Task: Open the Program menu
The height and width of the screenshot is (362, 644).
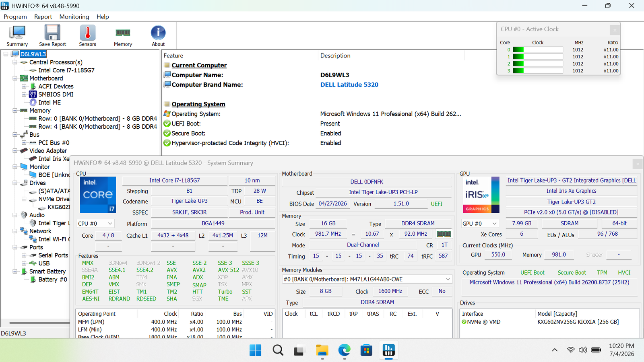Action: click(15, 17)
